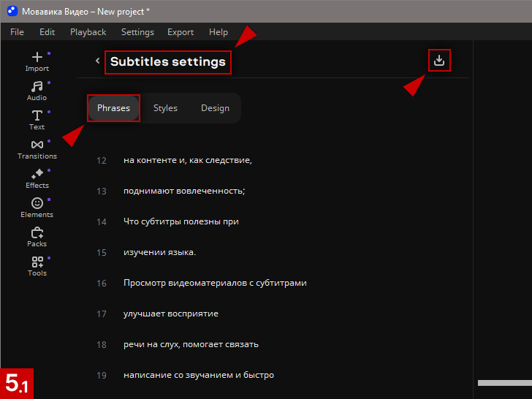Go back from Subtitles settings
The image size is (532, 399).
97,61
